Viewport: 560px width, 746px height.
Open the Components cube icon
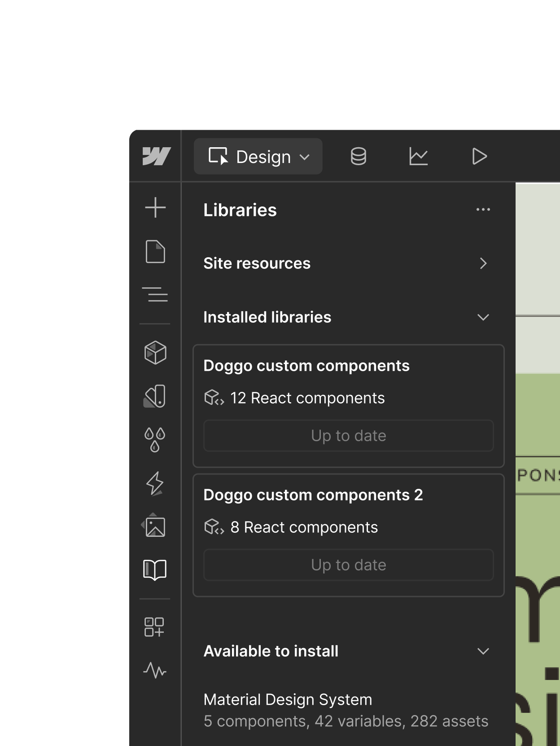coord(155,352)
